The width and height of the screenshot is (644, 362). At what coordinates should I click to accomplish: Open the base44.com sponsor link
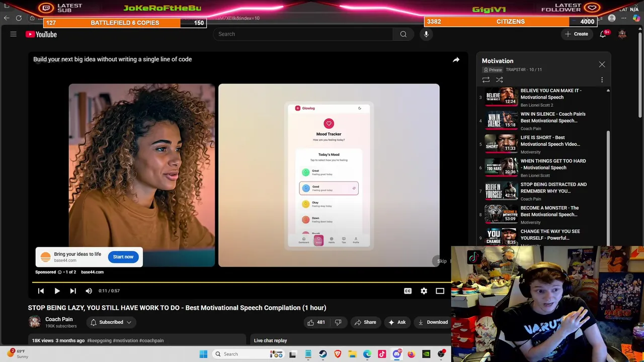[92, 272]
